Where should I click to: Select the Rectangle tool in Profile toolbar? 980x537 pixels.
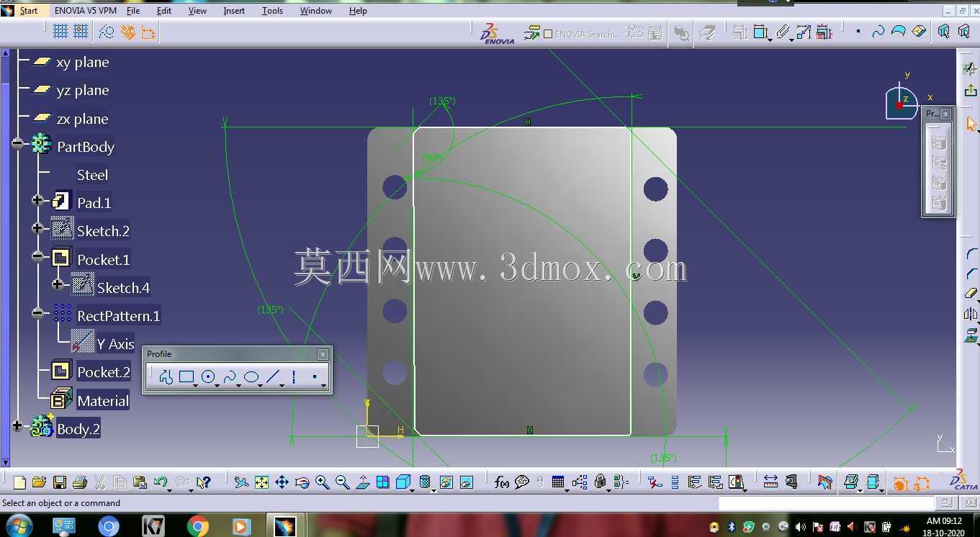[x=186, y=376]
